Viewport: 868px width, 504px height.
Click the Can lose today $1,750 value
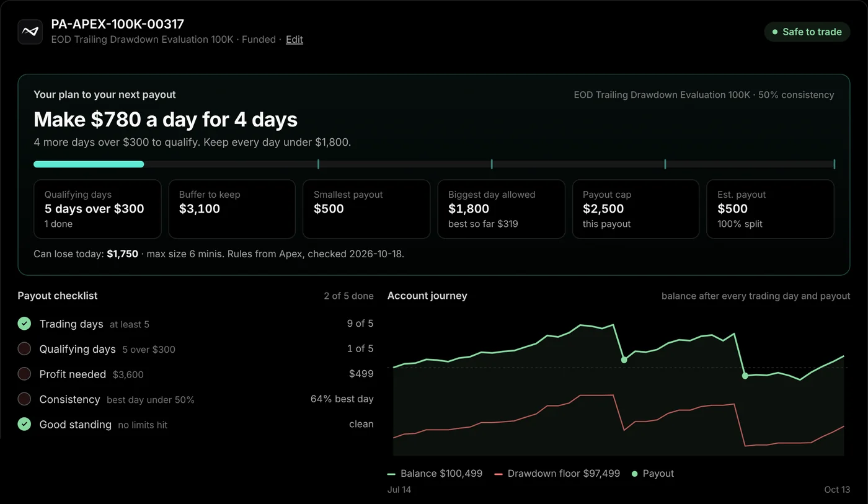(x=122, y=254)
